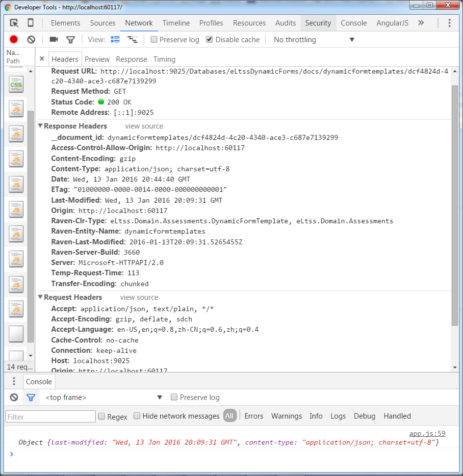Open the DevTools three-dot customize menu
The image size is (463, 476).
tap(450, 23)
